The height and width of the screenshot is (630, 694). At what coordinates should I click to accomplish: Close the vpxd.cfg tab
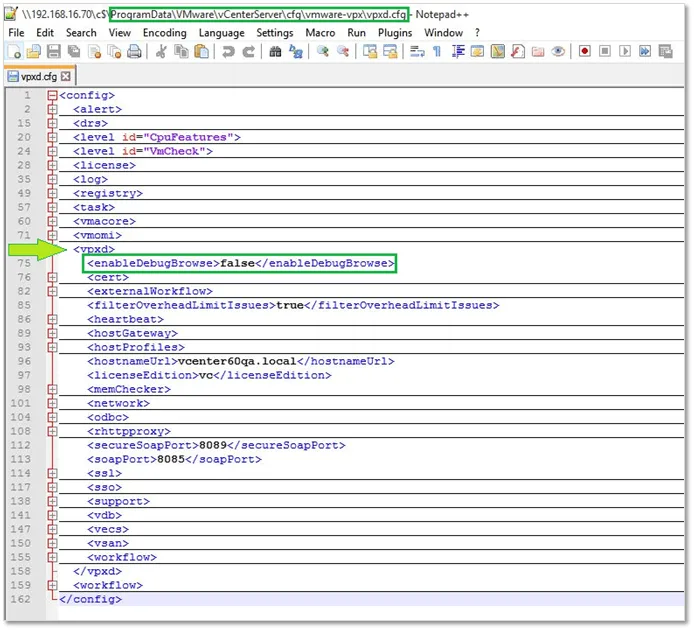point(66,77)
